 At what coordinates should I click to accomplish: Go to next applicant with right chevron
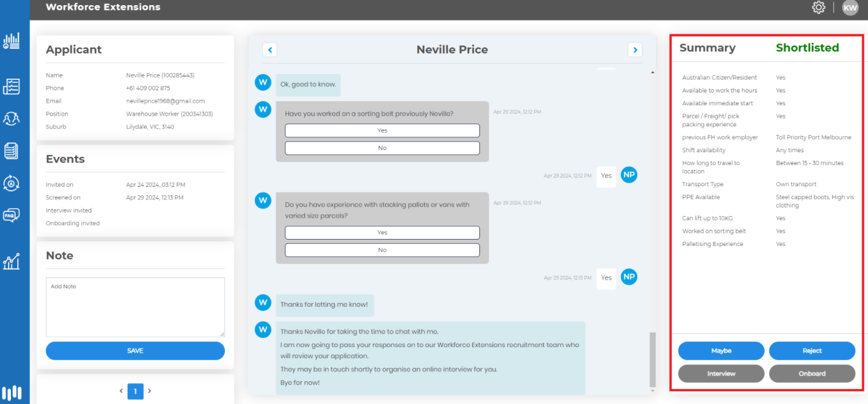pos(635,50)
